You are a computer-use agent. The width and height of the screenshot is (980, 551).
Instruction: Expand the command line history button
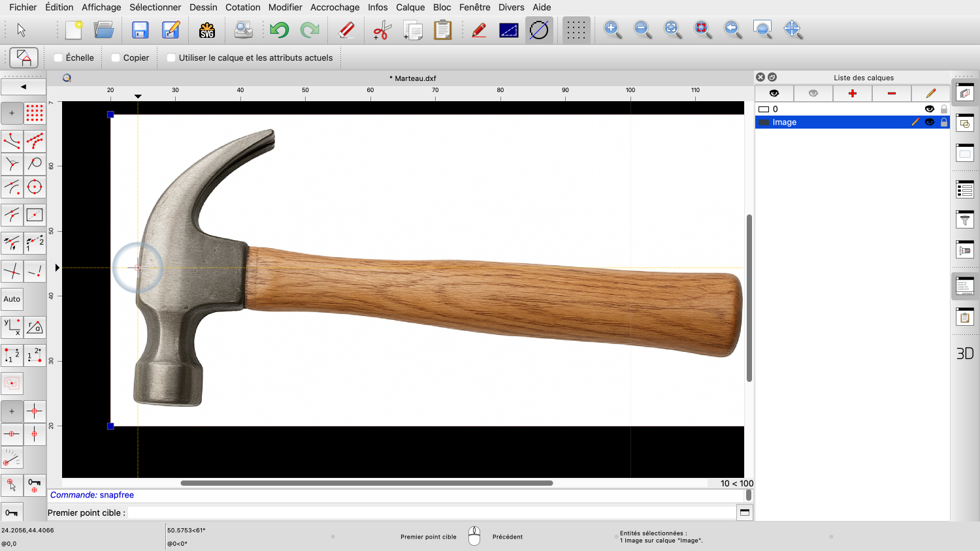tap(744, 512)
